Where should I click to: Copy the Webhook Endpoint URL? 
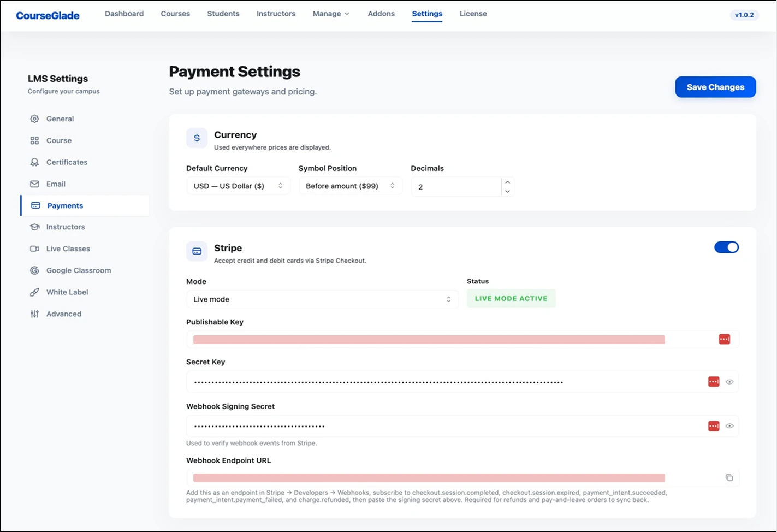(x=729, y=477)
